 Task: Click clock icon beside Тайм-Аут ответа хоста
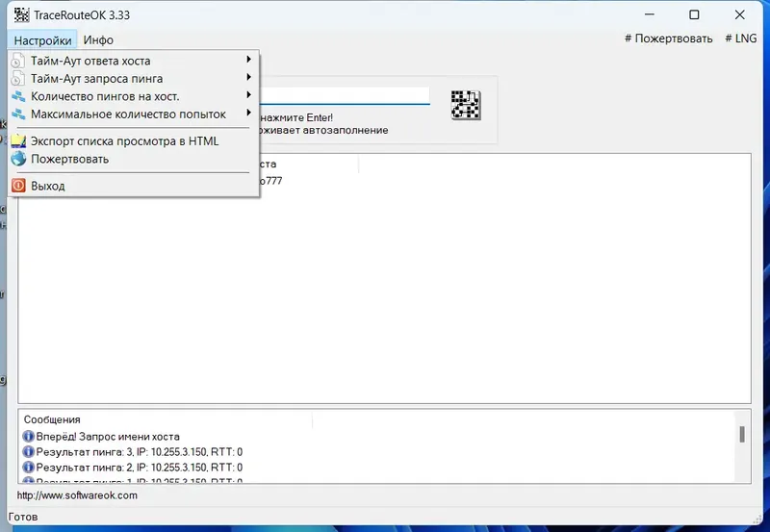(x=18, y=61)
